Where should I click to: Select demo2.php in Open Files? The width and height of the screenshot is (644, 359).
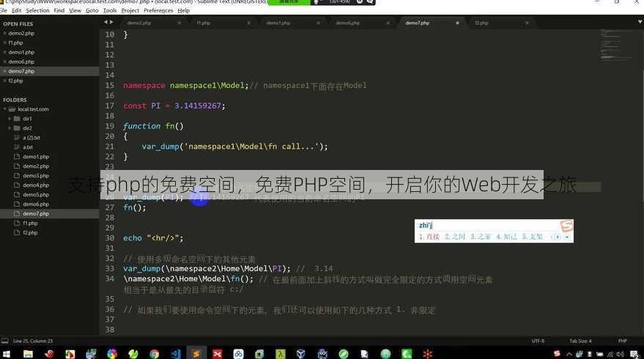[x=21, y=33]
